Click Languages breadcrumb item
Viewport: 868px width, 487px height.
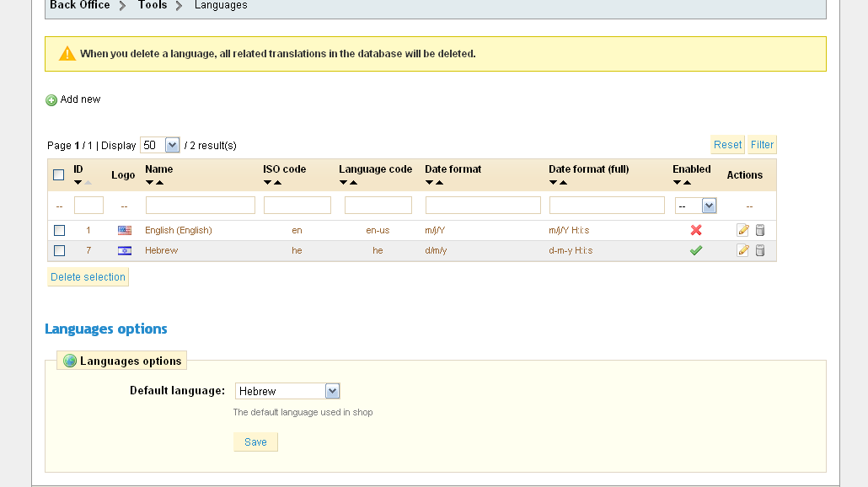pos(221,5)
